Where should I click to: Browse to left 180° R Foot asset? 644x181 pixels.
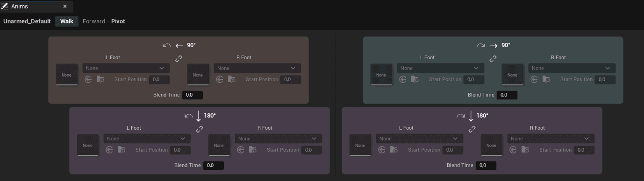pyautogui.click(x=253, y=150)
